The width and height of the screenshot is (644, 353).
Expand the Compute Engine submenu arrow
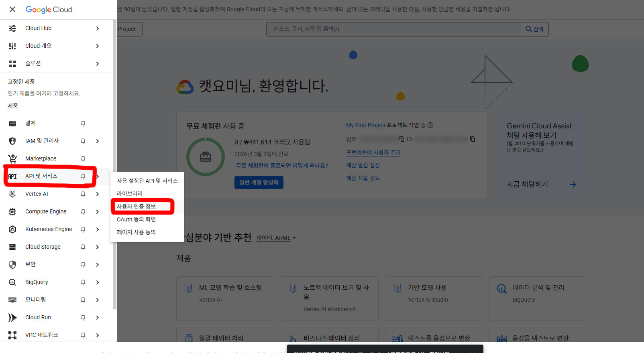coord(98,212)
